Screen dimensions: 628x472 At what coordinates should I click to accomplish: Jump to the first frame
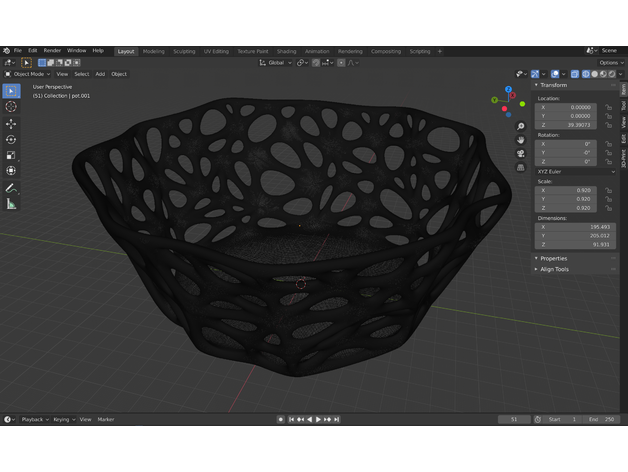[291, 420]
